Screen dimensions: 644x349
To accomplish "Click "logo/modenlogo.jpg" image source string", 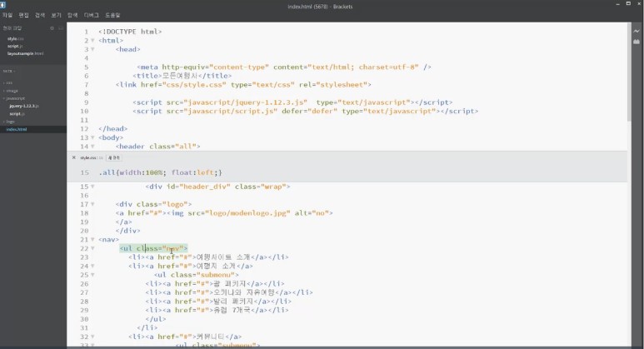I will (247, 213).
